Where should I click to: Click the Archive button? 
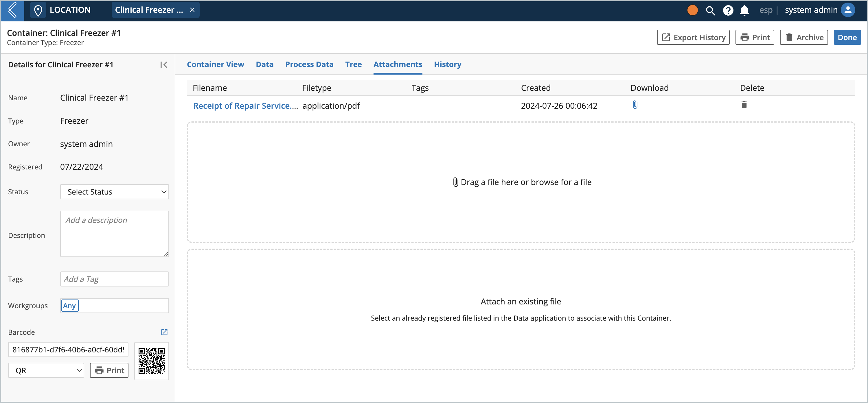[x=804, y=37]
